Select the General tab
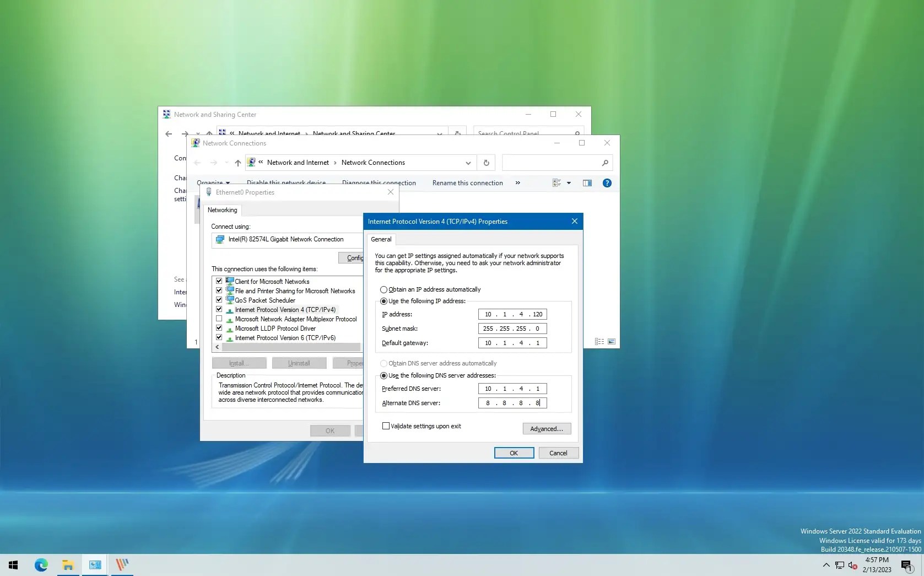Image resolution: width=924 pixels, height=576 pixels. click(381, 239)
